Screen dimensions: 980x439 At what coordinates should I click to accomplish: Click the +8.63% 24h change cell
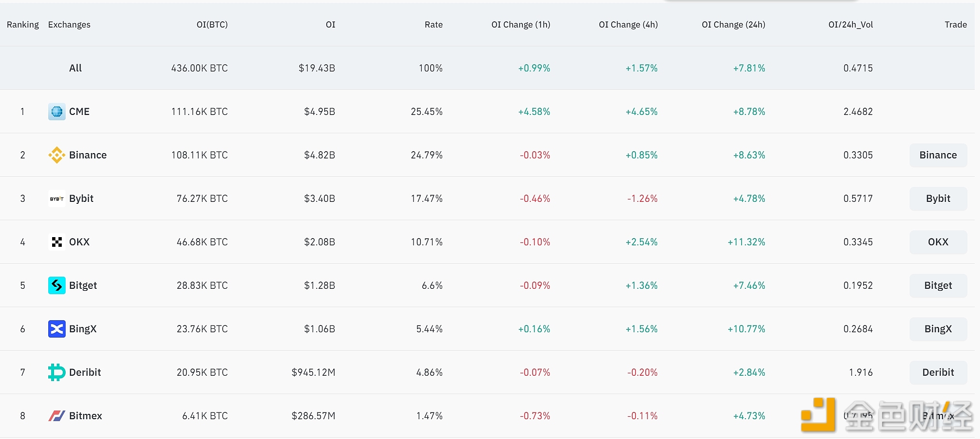749,155
